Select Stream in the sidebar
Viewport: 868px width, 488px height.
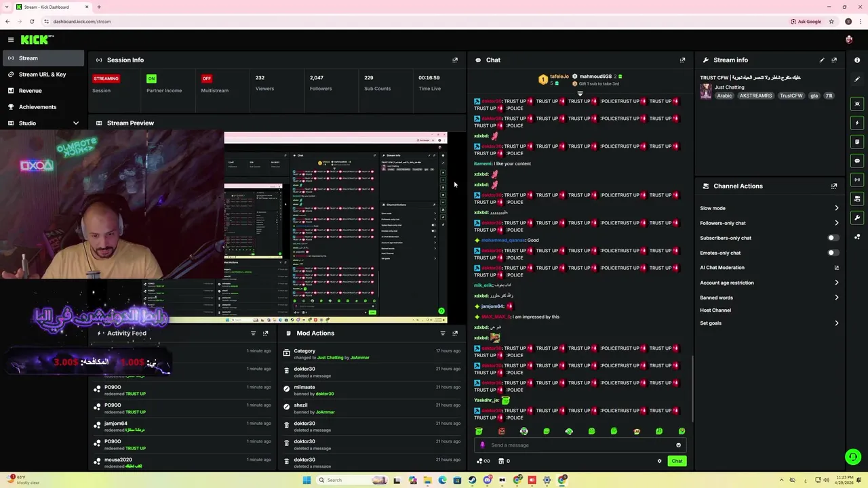click(x=42, y=58)
